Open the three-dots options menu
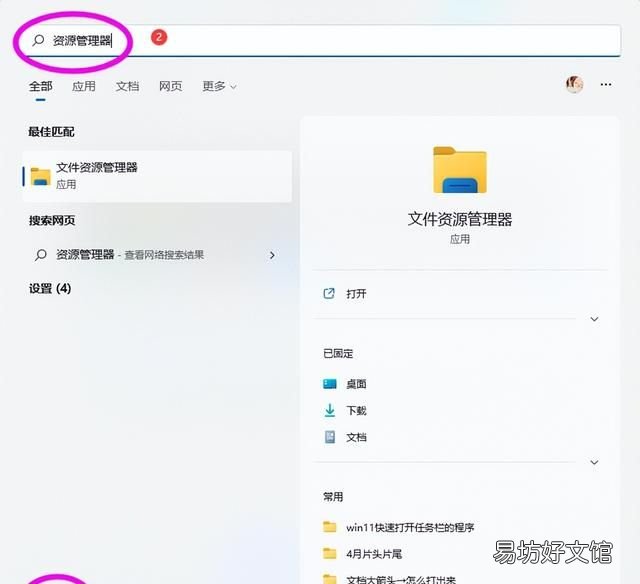 click(605, 85)
